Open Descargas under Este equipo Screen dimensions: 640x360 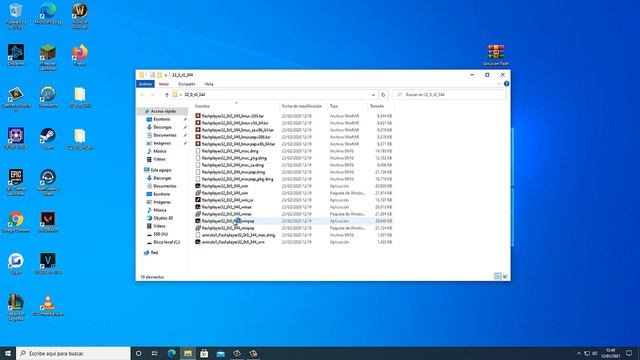162,178
